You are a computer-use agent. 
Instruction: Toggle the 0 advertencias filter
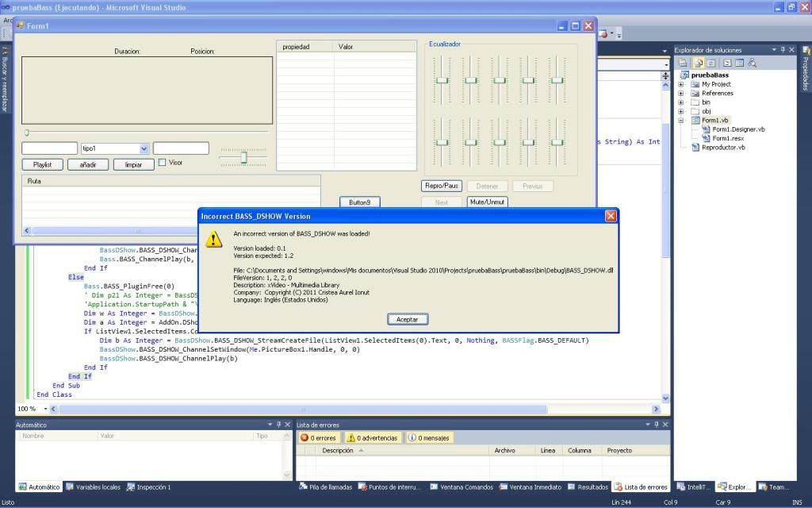pyautogui.click(x=372, y=438)
